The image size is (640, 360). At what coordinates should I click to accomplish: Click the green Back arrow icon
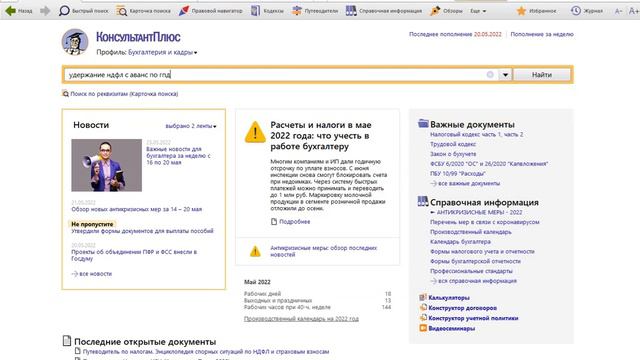pyautogui.click(x=11, y=11)
